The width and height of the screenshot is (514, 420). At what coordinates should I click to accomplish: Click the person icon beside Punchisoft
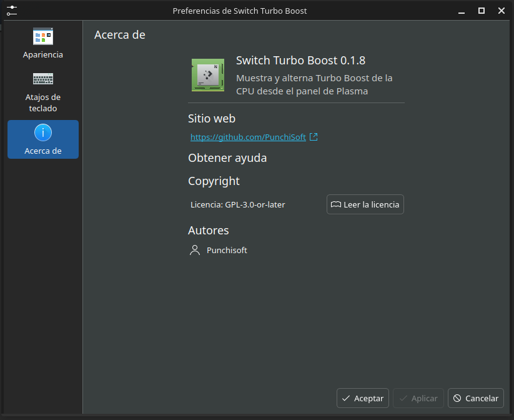click(195, 250)
